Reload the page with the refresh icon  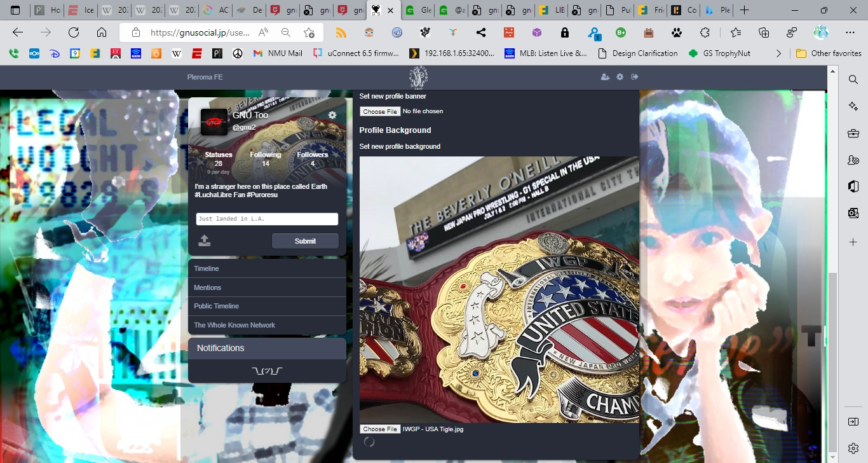(x=74, y=32)
